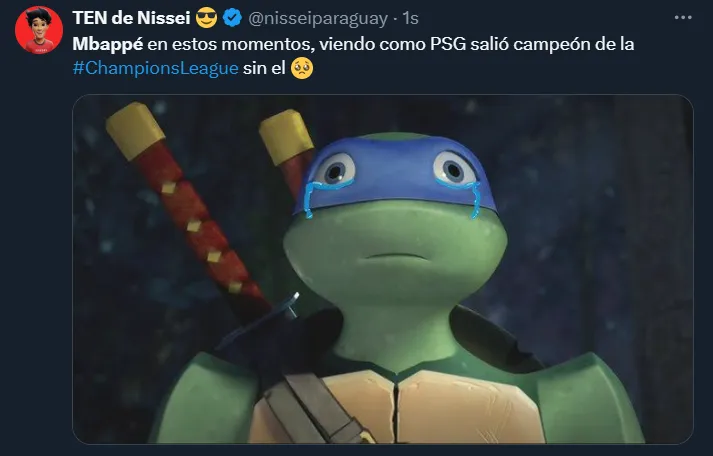713x456 pixels.
Task: Click the pleading face emoji after 'sin el'
Action: tap(302, 68)
